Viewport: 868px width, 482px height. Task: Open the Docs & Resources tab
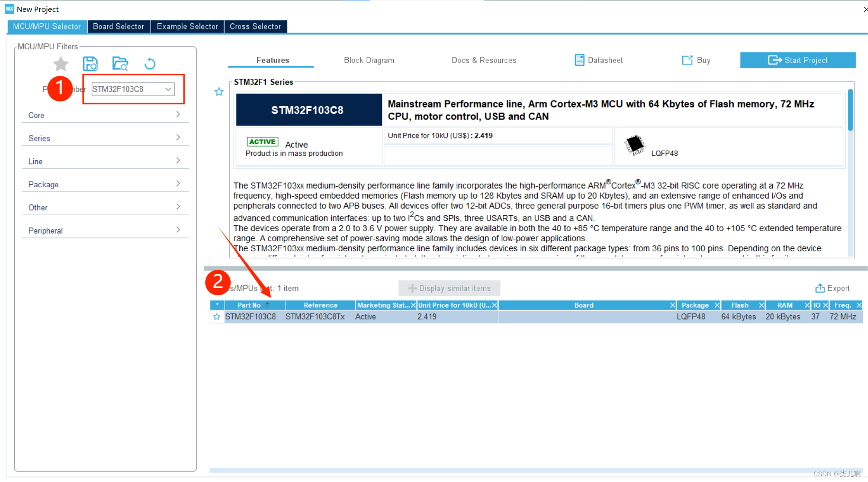(x=484, y=60)
